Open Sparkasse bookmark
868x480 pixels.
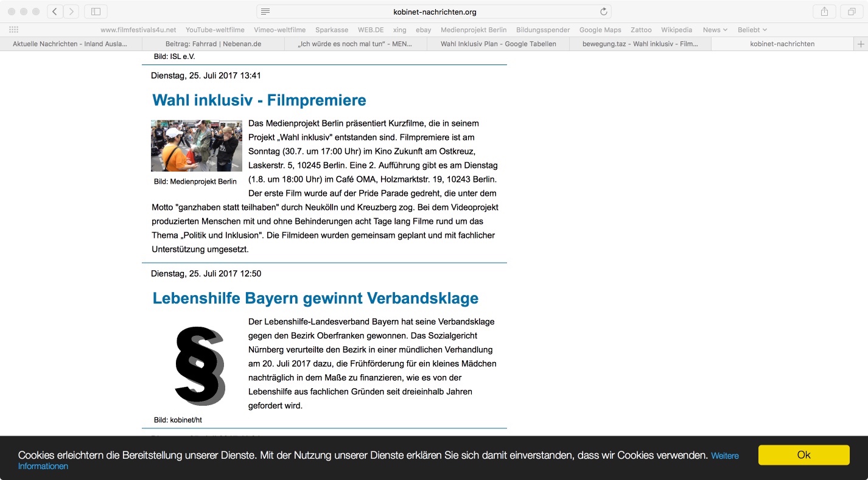[x=332, y=30]
